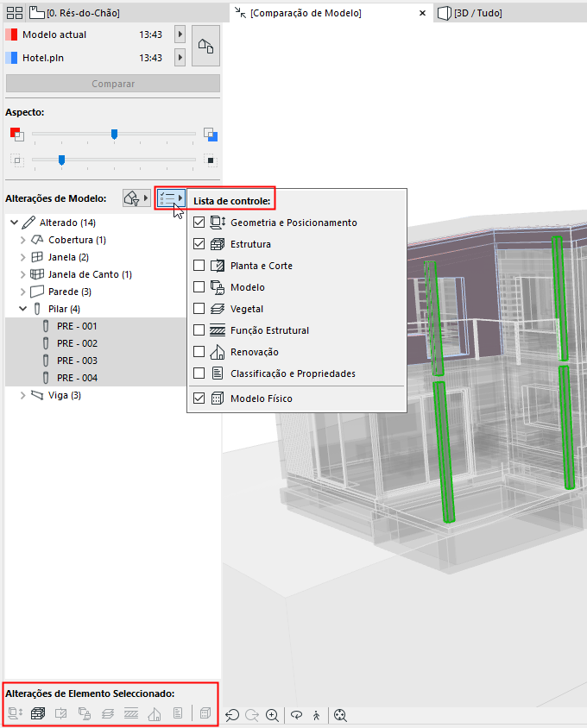Enable the Modelo checkbox
Viewport: 587px width, 728px height.
(x=199, y=287)
